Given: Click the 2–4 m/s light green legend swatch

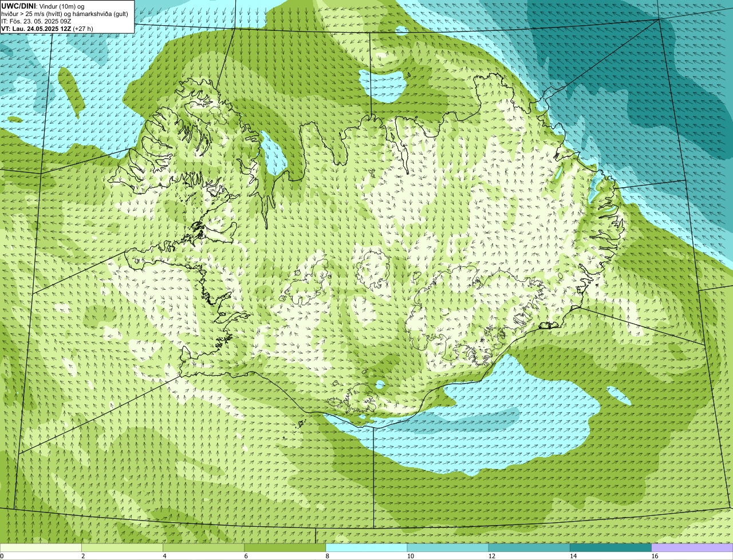Looking at the screenshot, I should coord(123,548).
